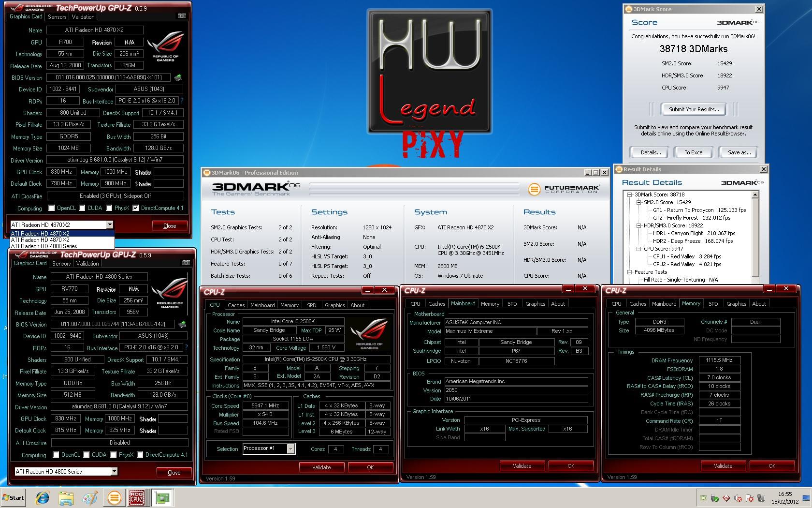The width and height of the screenshot is (812, 508).
Task: Open About tab in the CPU-Z processor window
Action: (358, 305)
